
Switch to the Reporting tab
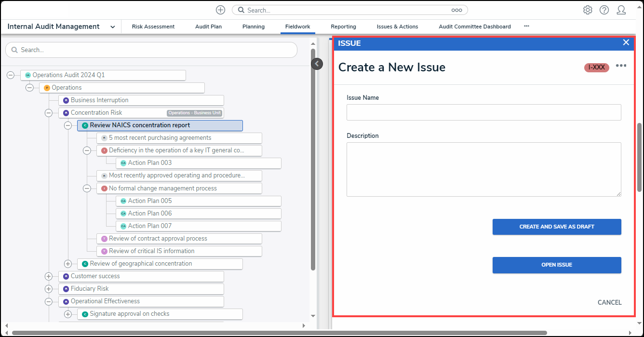point(343,27)
